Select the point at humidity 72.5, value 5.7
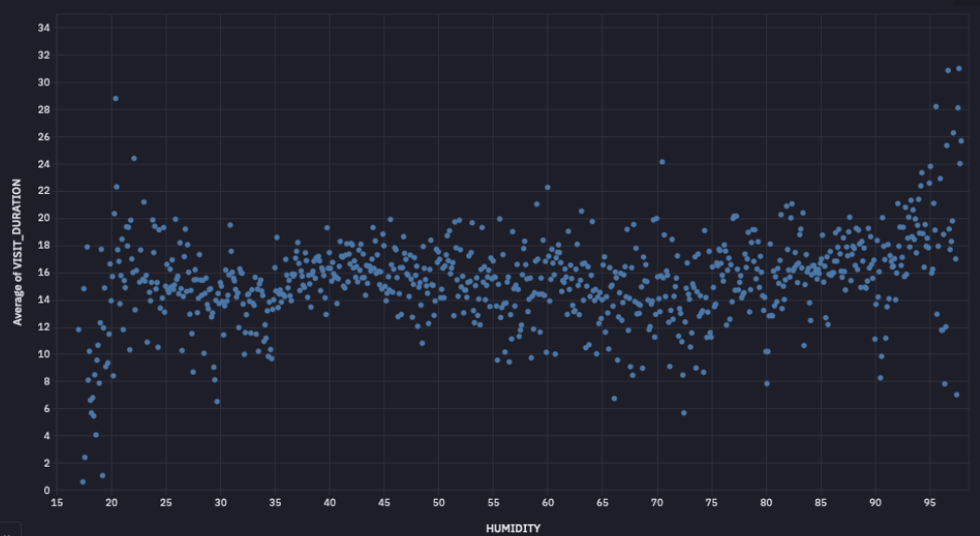Viewport: 980px width, 536px height. 684,413
